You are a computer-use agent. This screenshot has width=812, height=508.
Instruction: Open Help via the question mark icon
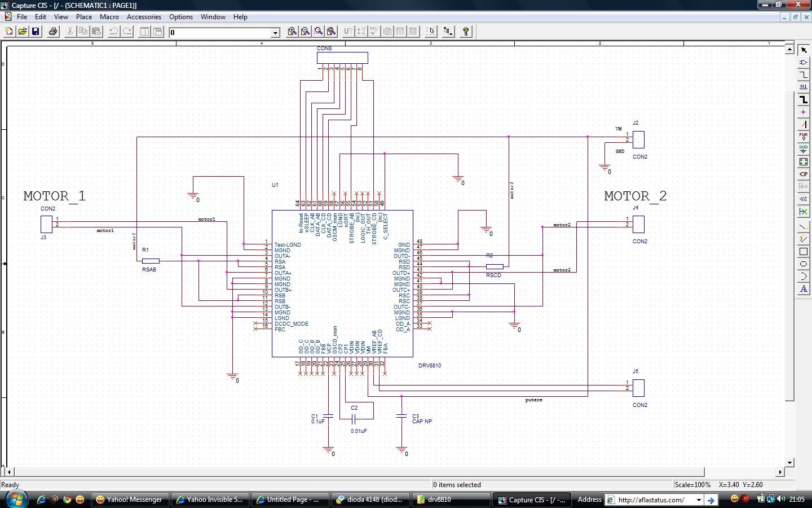coord(466,32)
